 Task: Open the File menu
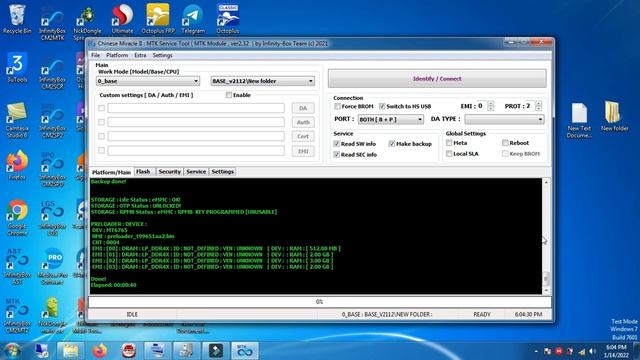click(x=96, y=55)
